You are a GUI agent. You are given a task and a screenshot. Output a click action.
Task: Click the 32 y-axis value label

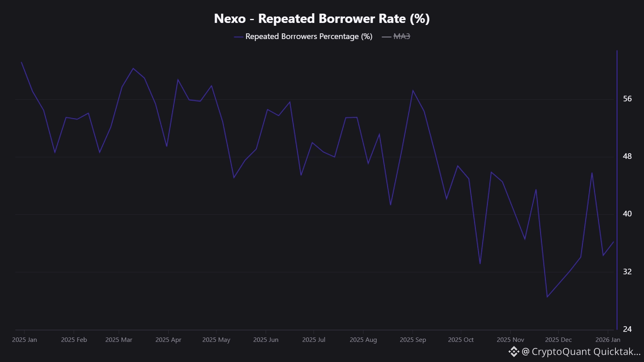[x=627, y=272]
